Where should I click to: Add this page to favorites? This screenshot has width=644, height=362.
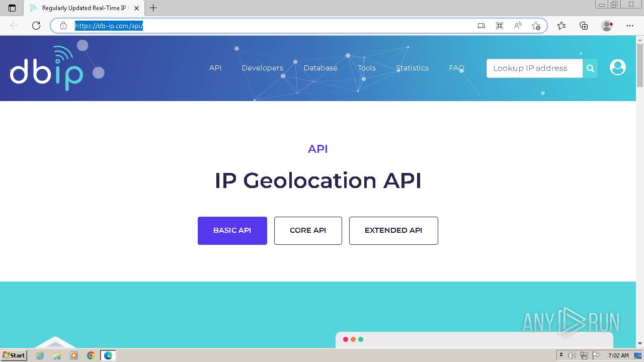pyautogui.click(x=536, y=26)
